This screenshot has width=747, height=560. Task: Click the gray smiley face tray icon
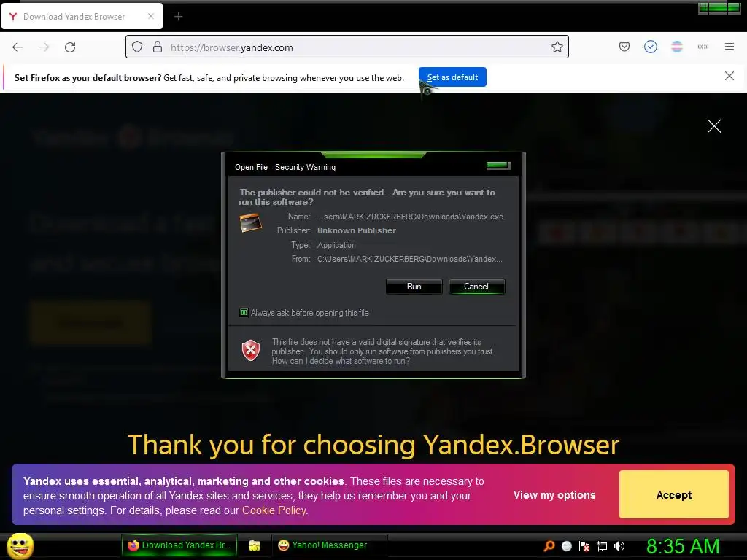click(x=566, y=546)
